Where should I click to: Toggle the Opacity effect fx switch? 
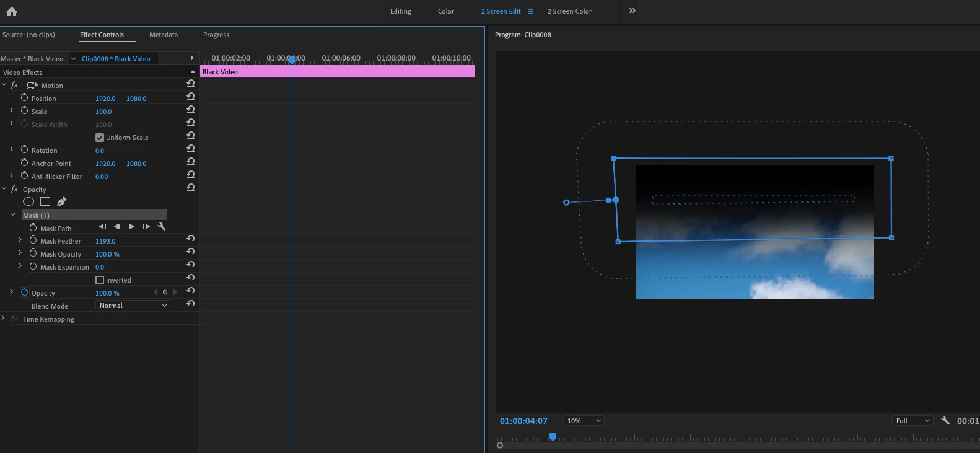click(x=14, y=189)
